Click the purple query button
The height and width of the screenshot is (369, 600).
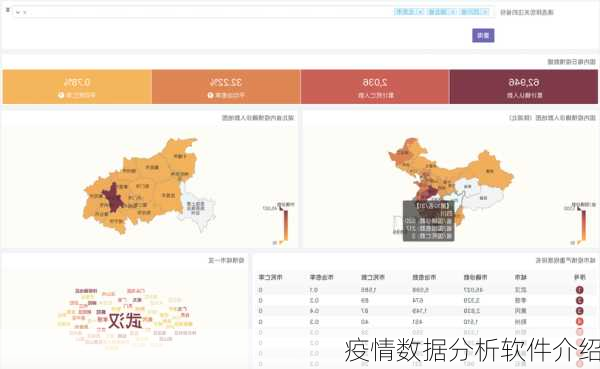pos(483,36)
